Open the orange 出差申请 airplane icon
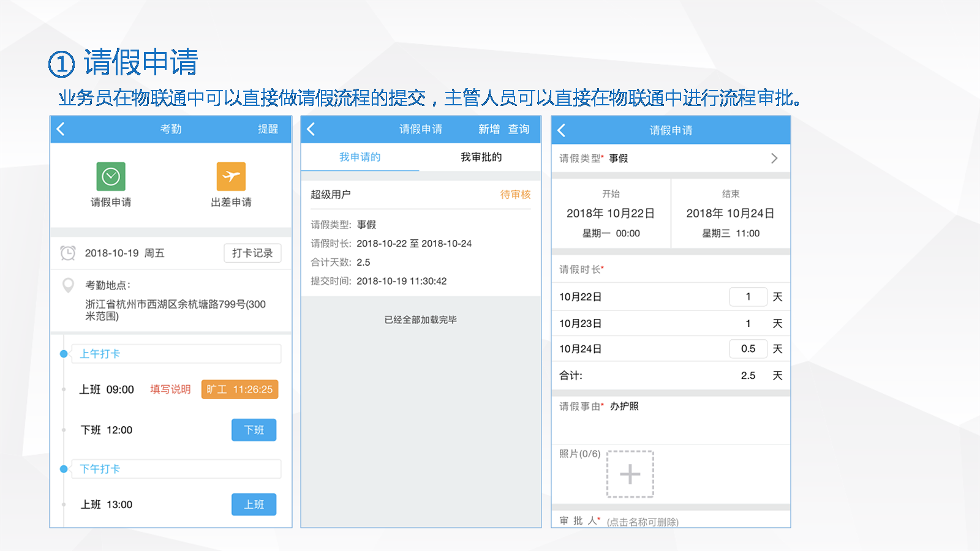This screenshot has height=551, width=980. point(231,177)
